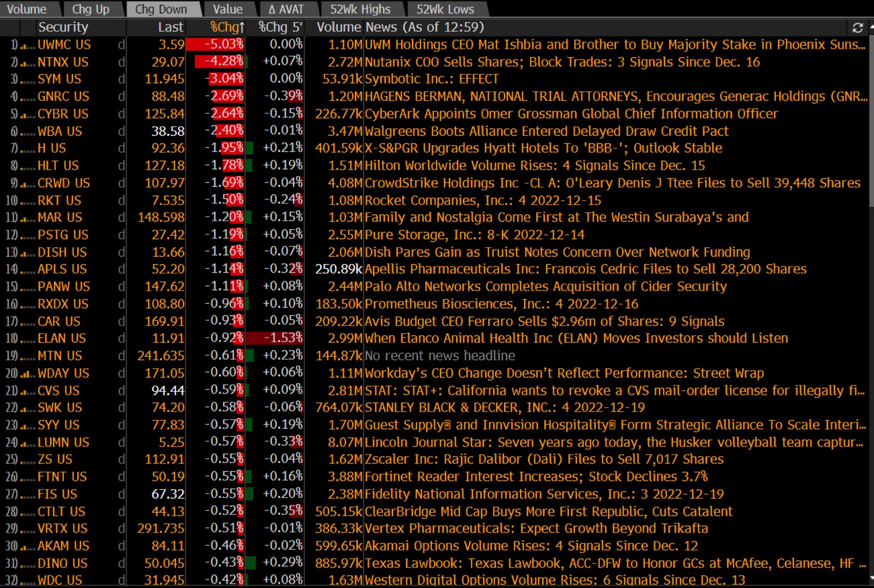The height and width of the screenshot is (588, 874).
Task: Sort by %Chg 5' column header
Action: coord(280,27)
